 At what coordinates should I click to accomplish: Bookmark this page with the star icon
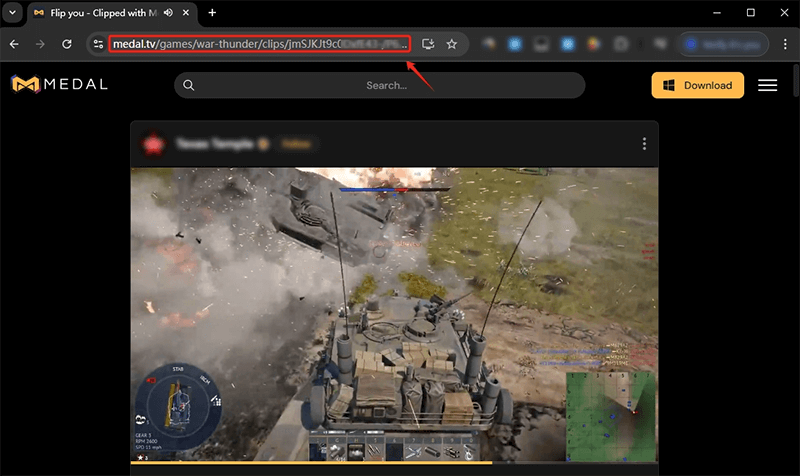tap(452, 44)
